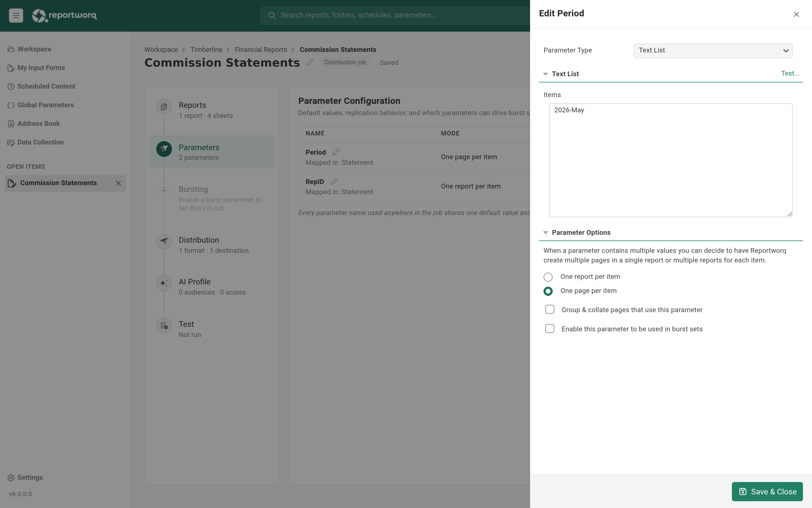Click the Scheduled Content clock icon
Screen dimensions: 812x508
coord(11,86)
